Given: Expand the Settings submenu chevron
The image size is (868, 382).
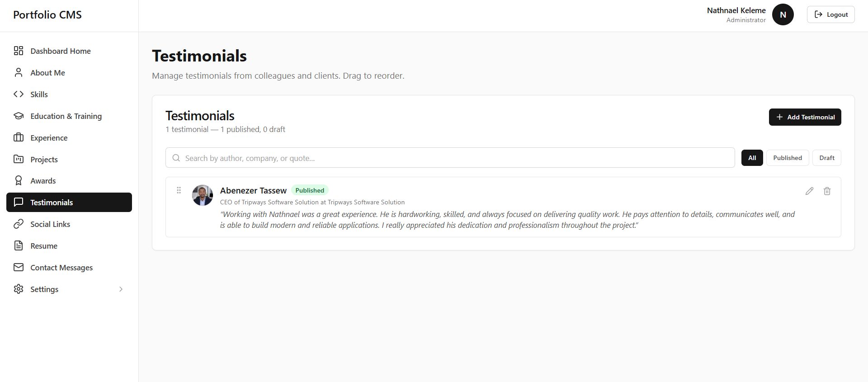Looking at the screenshot, I should 121,289.
